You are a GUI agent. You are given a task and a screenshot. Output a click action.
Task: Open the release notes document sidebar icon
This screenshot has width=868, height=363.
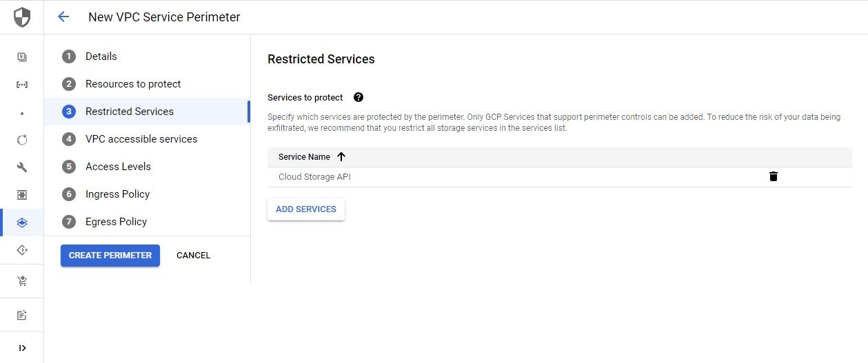pos(22,315)
